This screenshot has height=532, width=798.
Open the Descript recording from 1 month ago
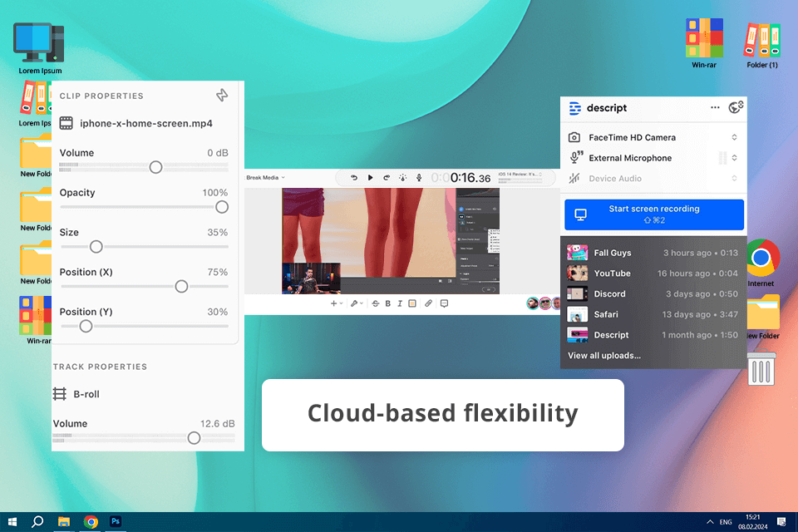point(652,334)
